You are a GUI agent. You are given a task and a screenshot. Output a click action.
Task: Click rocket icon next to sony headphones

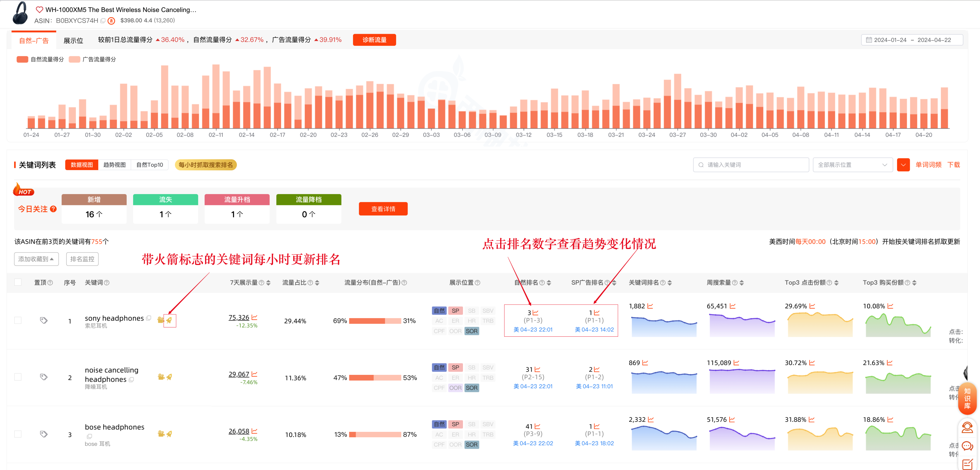coord(169,320)
